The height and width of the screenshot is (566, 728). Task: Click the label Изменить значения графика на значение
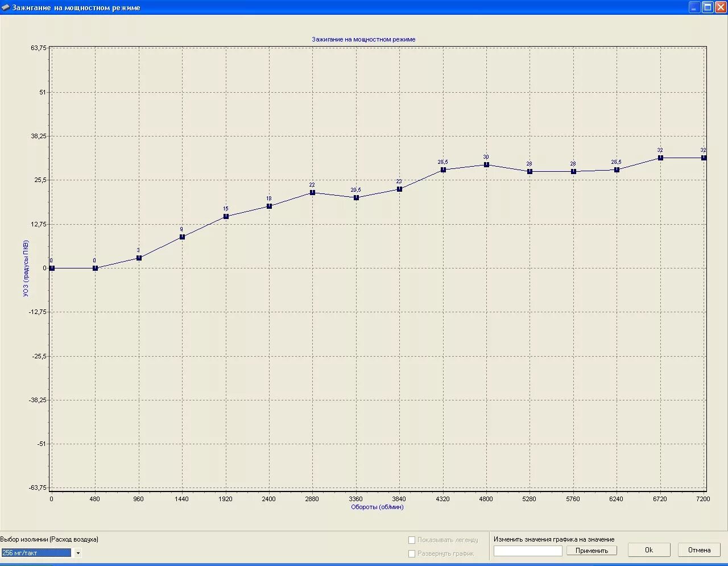(x=554, y=539)
